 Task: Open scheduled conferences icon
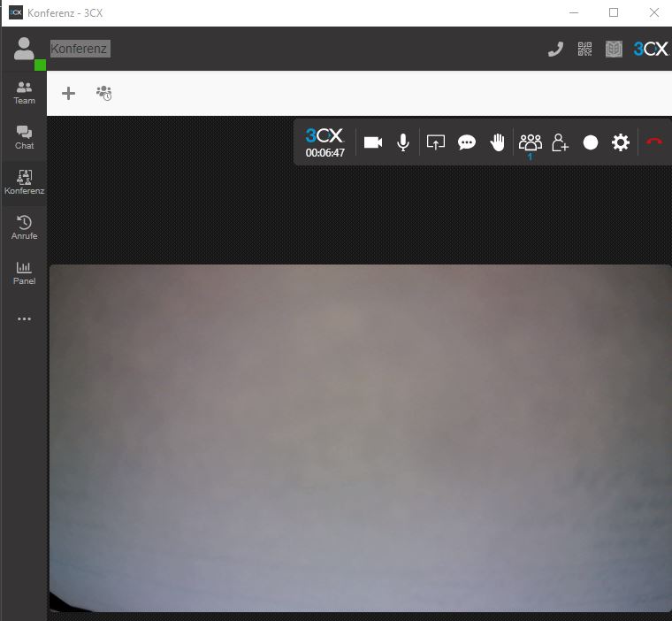pos(103,93)
